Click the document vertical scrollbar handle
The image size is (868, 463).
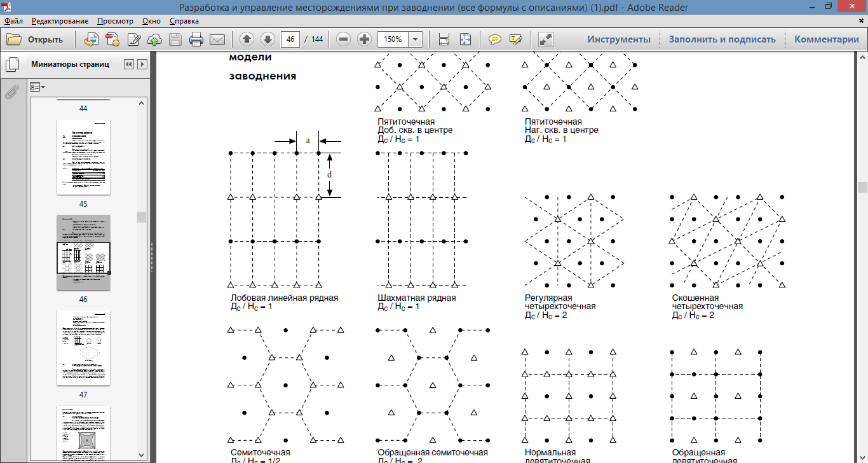pos(862,187)
